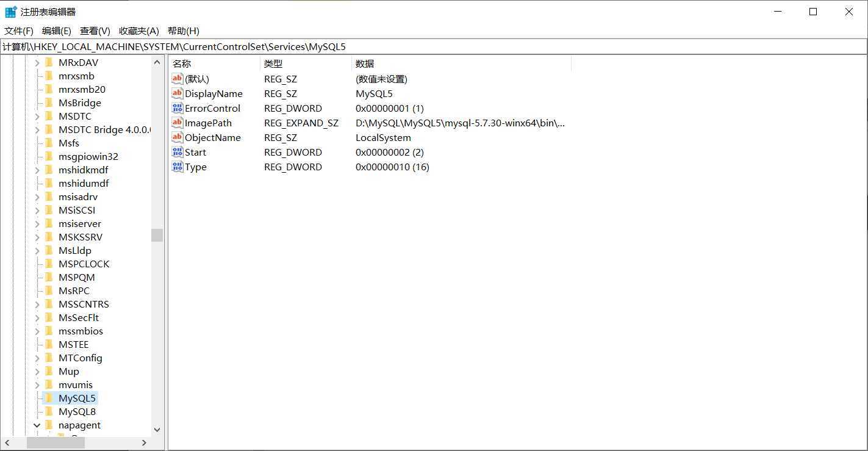
Task: Click the folder icon of msiserver key
Action: [x=49, y=223]
